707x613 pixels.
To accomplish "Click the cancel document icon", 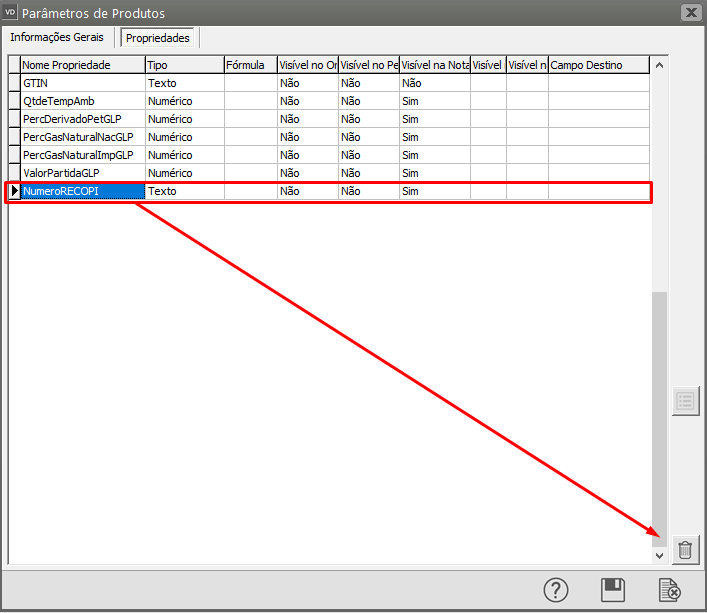I will point(670,590).
